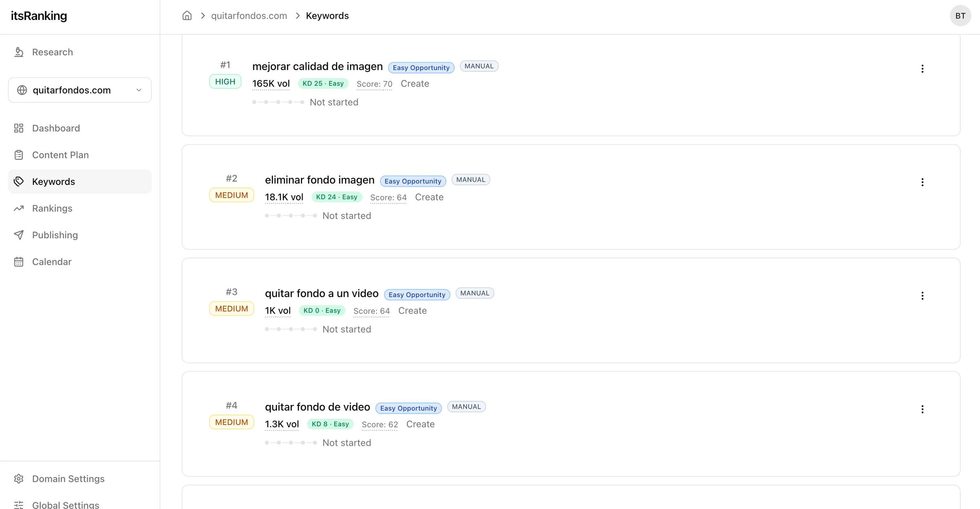Open the Rankings trend icon
The image size is (980, 509).
19,208
